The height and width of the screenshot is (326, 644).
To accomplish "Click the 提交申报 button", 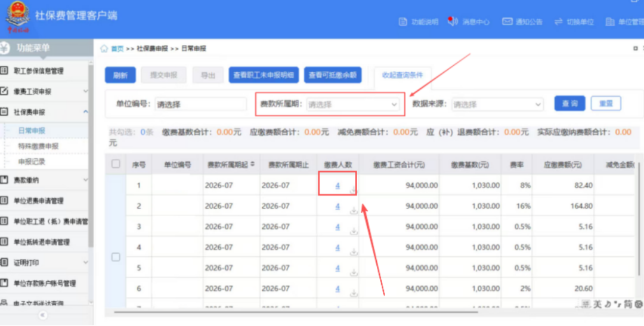I will pos(163,75).
